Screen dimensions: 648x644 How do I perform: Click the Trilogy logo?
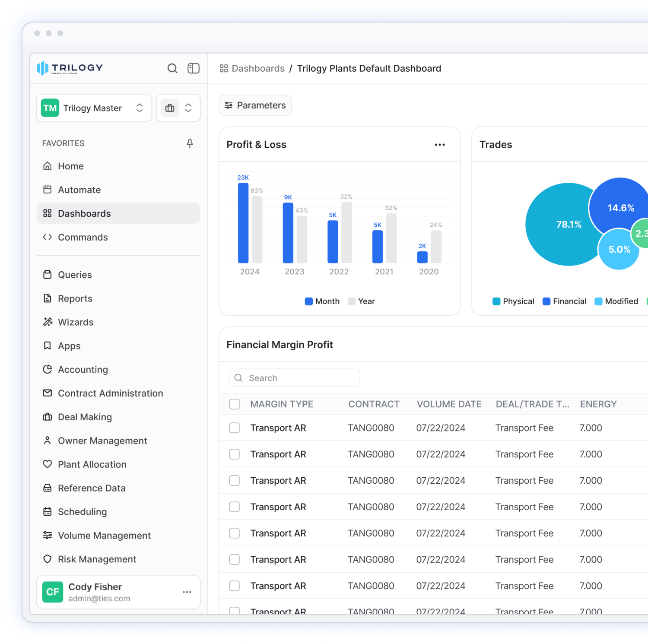click(70, 68)
